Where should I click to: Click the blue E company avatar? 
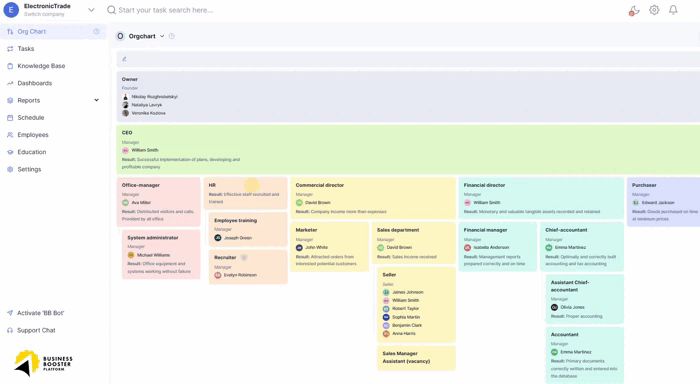[11, 10]
